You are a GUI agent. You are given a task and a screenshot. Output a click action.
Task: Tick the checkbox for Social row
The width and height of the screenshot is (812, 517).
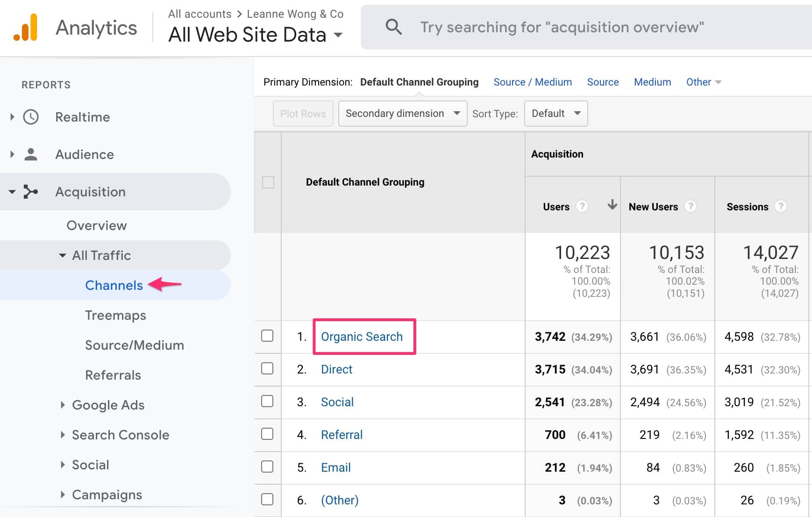tap(267, 401)
